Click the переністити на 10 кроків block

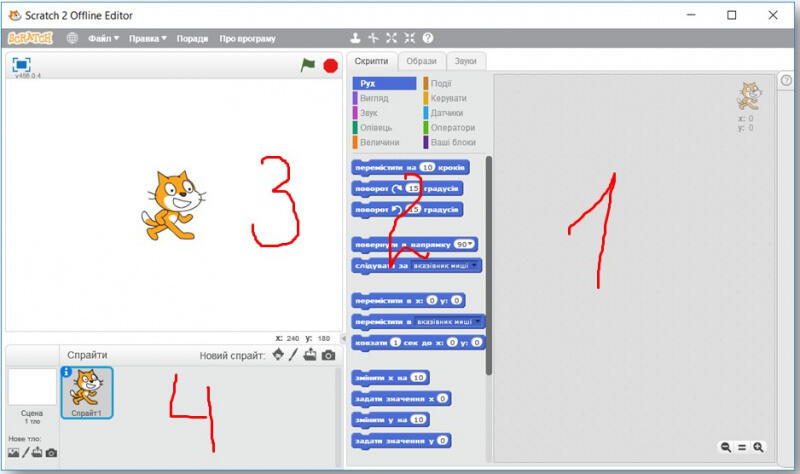(x=410, y=168)
